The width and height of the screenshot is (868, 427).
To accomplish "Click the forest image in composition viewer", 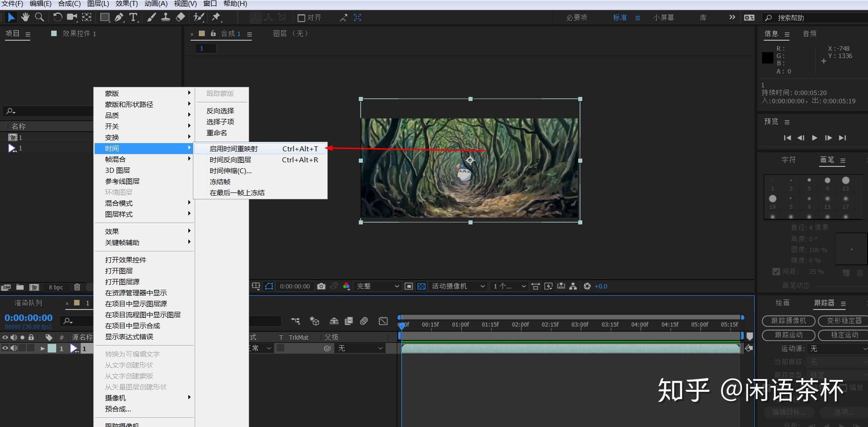I will (x=469, y=168).
